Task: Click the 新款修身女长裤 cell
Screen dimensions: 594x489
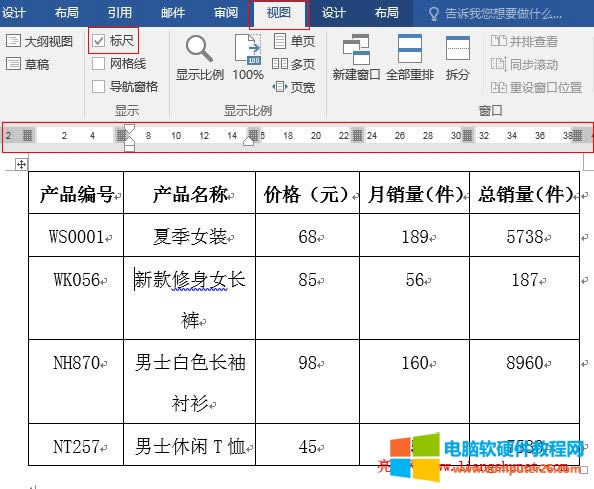Action: pyautogui.click(x=189, y=298)
